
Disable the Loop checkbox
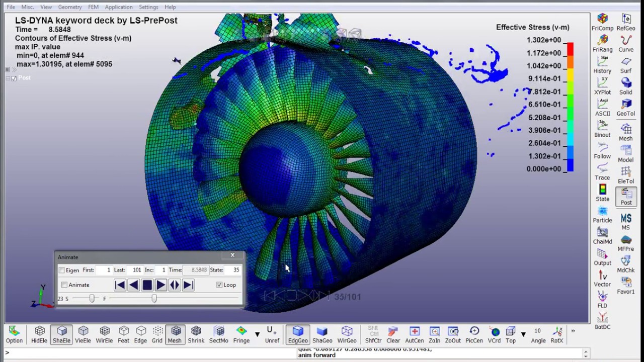(219, 285)
